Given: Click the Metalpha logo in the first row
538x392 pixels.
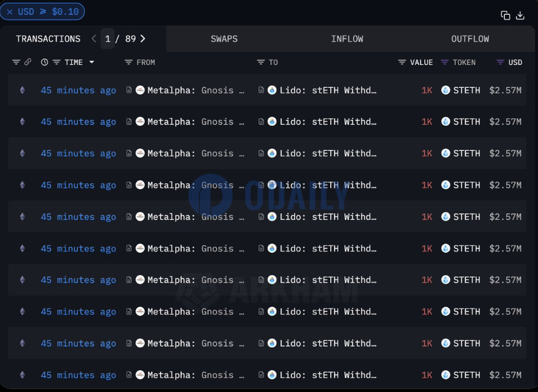Looking at the screenshot, I should tap(140, 90).
